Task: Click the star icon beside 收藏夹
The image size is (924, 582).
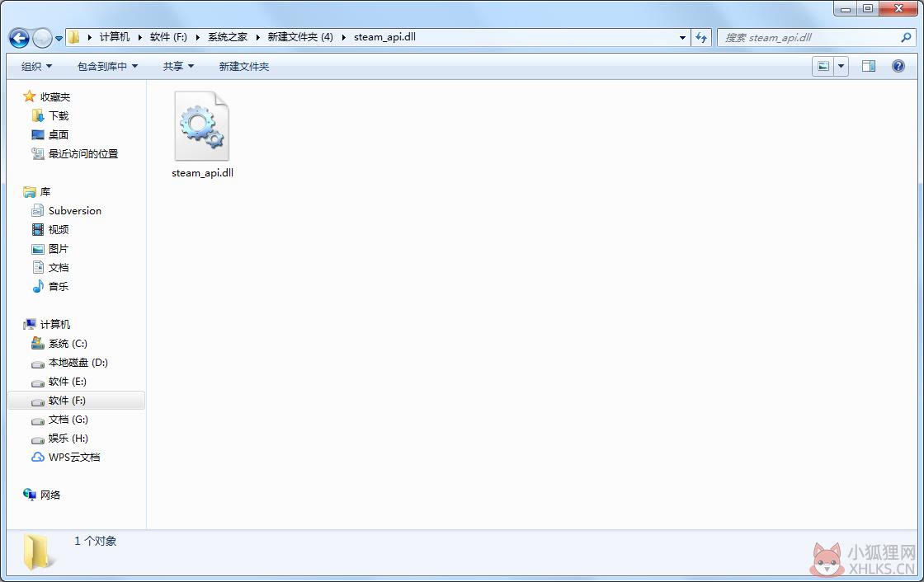Action: [30, 96]
